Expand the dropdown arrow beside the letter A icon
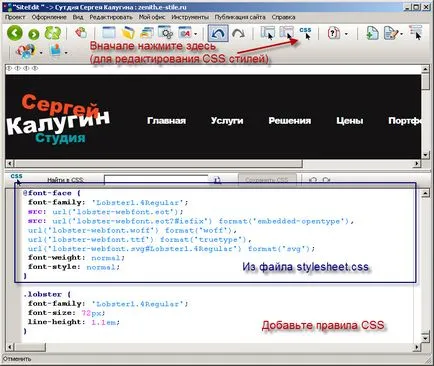 point(195,34)
